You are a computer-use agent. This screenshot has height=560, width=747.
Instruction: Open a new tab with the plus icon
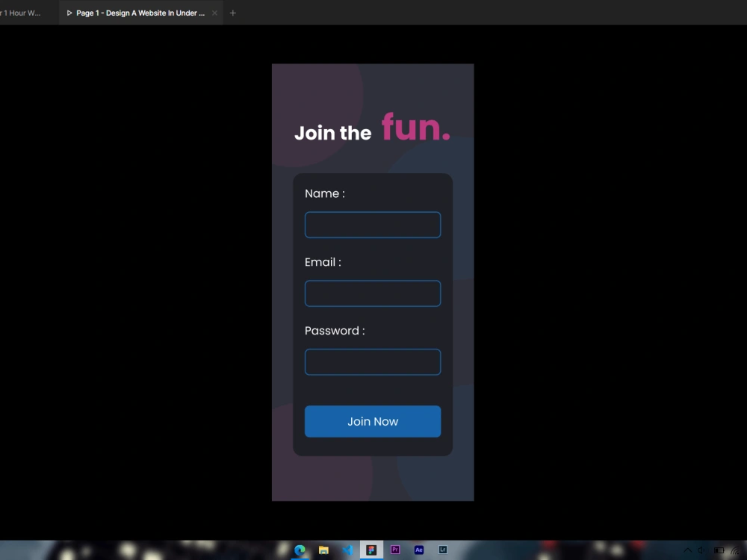coord(232,13)
